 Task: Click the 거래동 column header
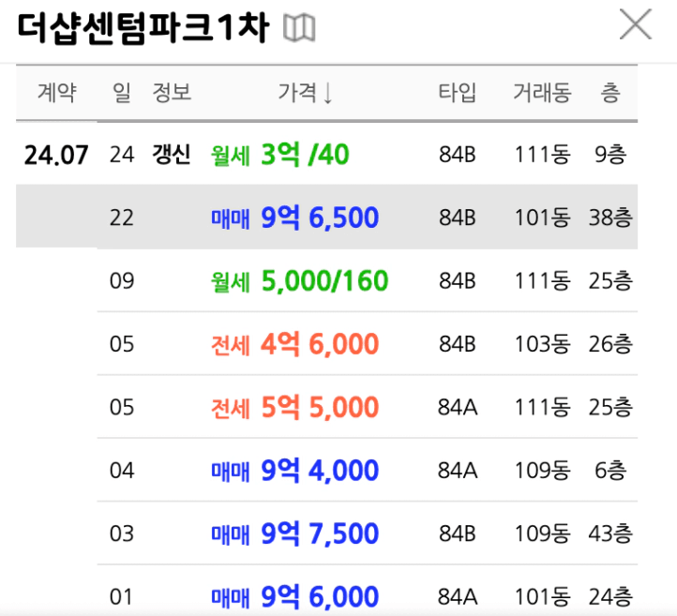(542, 93)
